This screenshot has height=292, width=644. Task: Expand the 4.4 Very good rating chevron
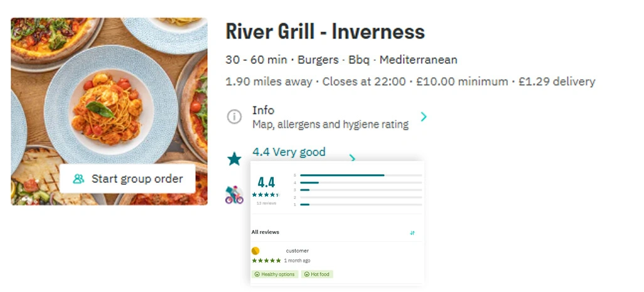[352, 157]
